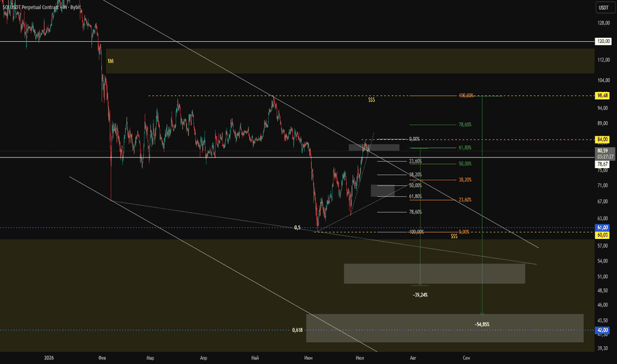Click the yellow 84,00 price label
The width and height of the screenshot is (617, 364).
[x=602, y=139]
